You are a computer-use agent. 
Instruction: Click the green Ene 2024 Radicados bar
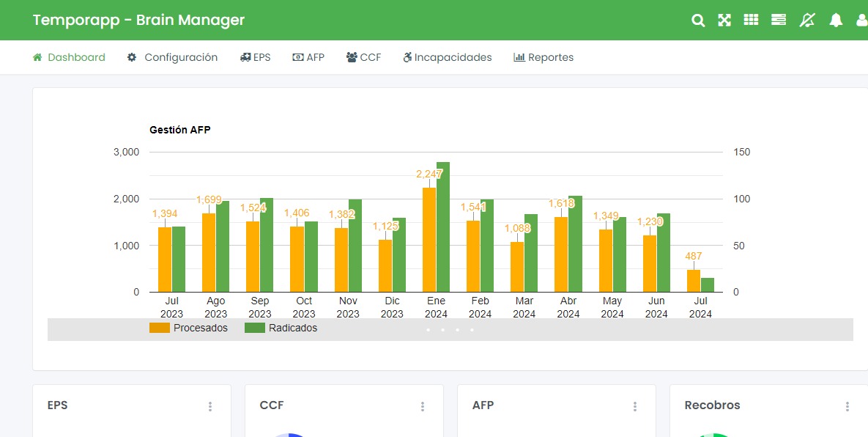point(443,227)
